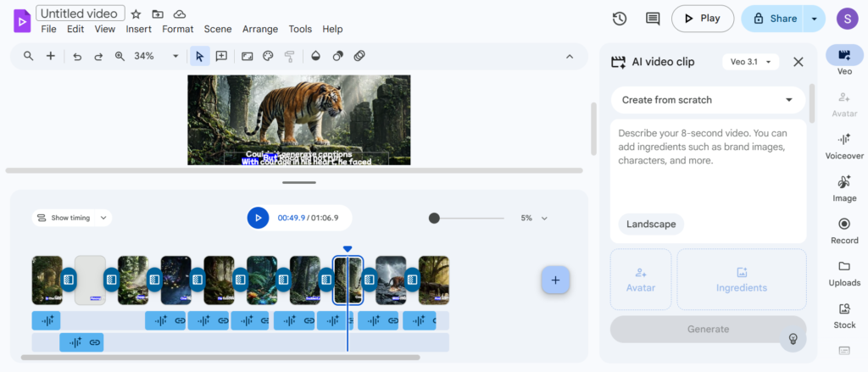Expand the timeline zoom 5% dropdown
Viewport: 868px width, 372px height.
click(x=544, y=218)
